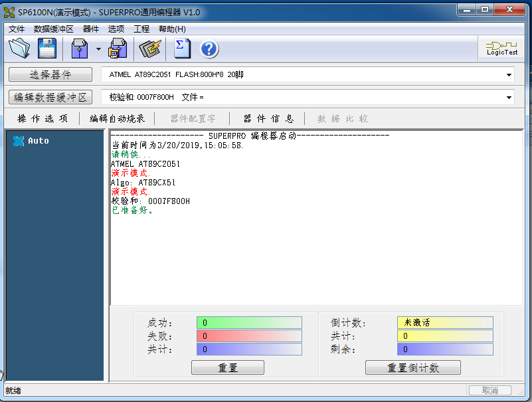Click the 就绪 status bar text

13,391
